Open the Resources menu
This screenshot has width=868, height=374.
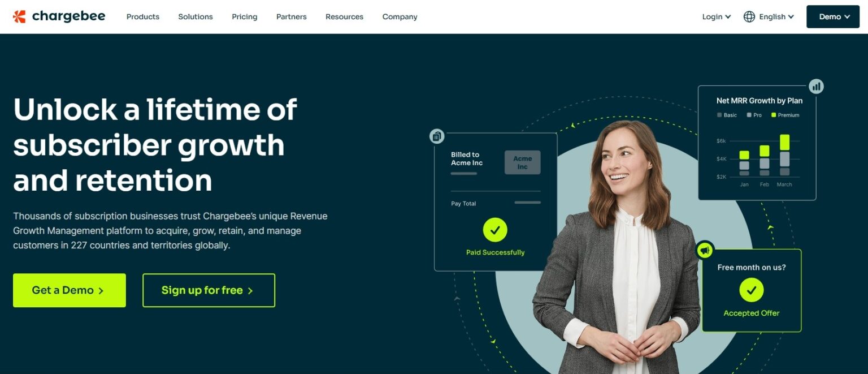coord(345,16)
